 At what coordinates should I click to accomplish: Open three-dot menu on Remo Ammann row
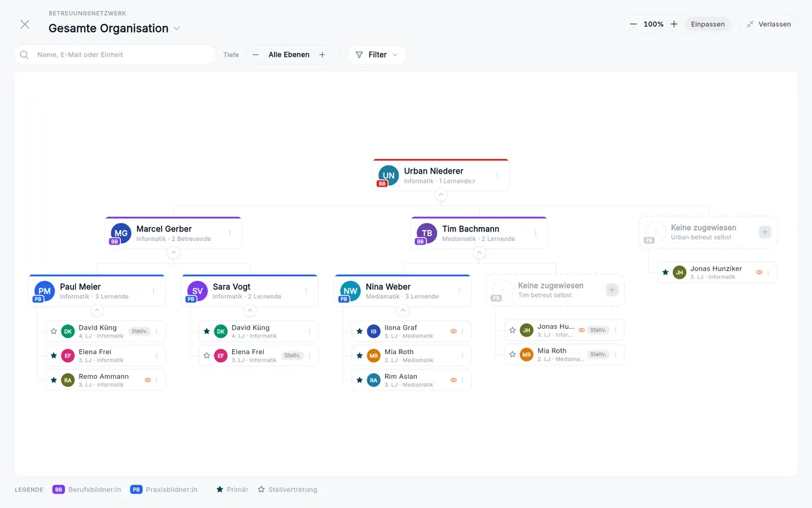pyautogui.click(x=157, y=380)
